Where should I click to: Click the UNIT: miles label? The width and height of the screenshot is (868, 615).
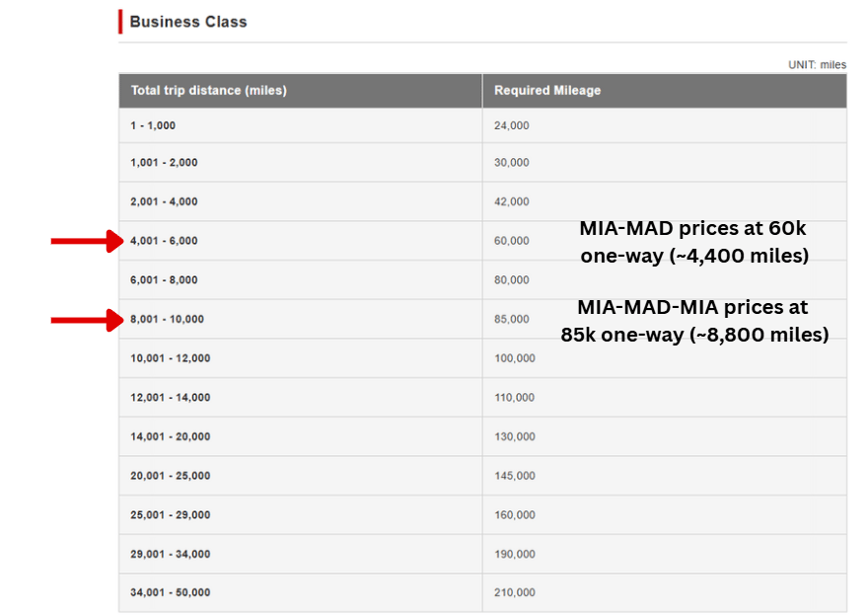pyautogui.click(x=817, y=65)
